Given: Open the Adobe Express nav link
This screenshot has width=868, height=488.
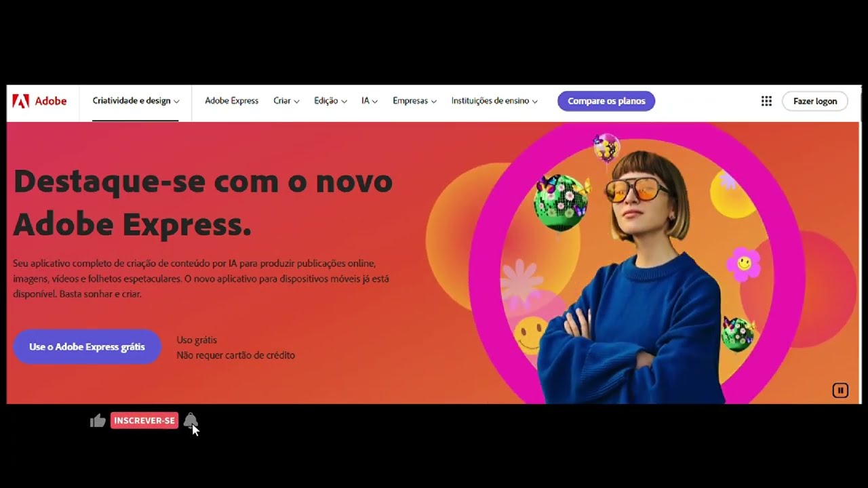Looking at the screenshot, I should (232, 101).
